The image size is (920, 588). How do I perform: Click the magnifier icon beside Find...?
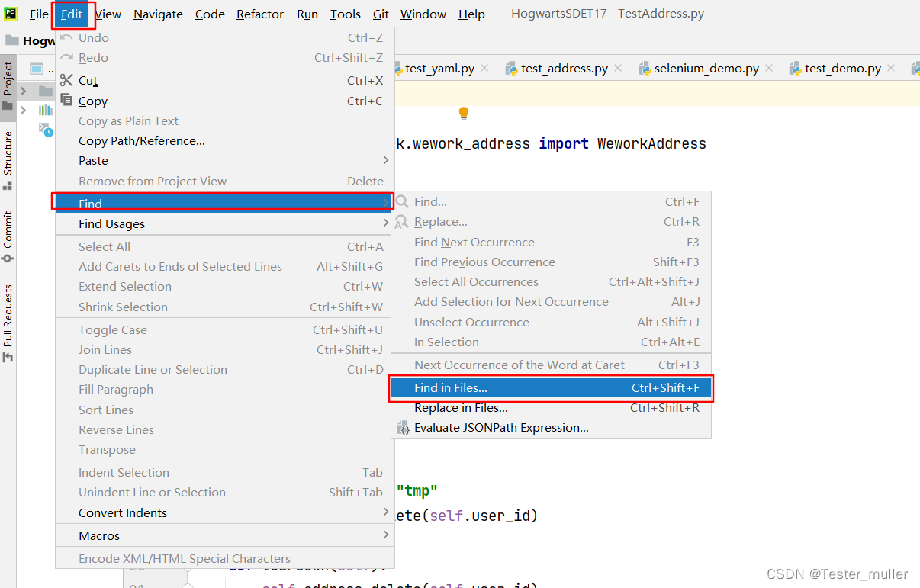point(402,201)
